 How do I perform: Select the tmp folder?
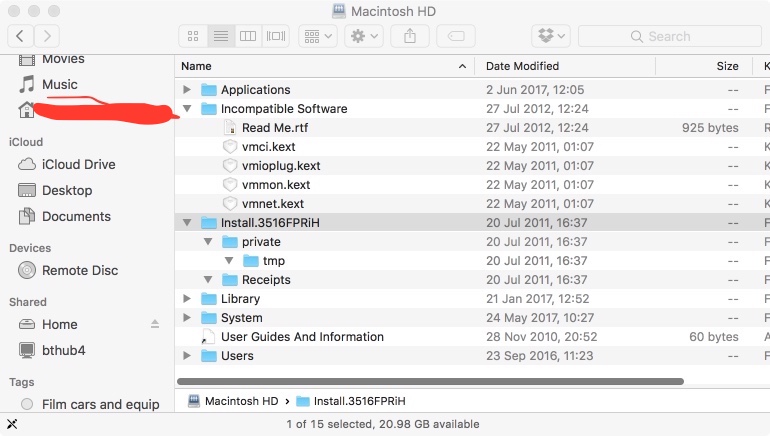[274, 261]
